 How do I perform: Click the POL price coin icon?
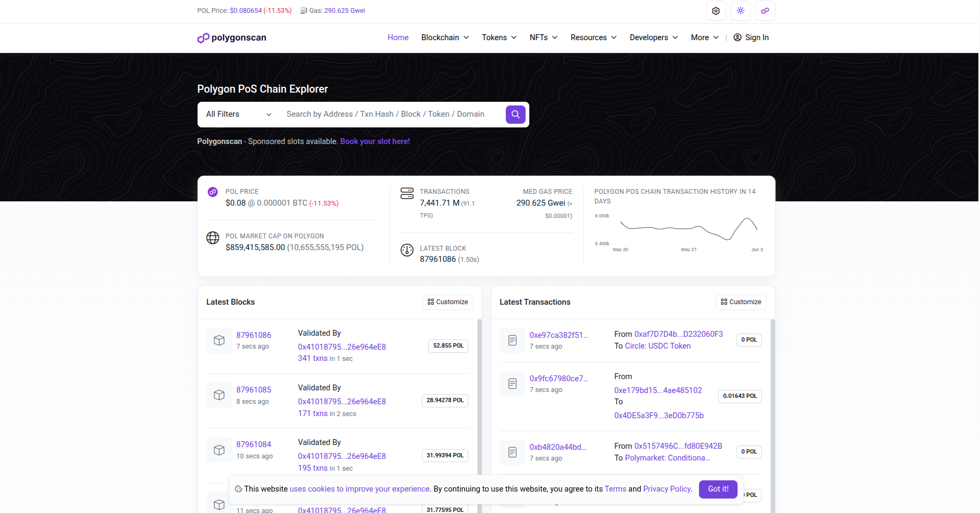point(212,192)
